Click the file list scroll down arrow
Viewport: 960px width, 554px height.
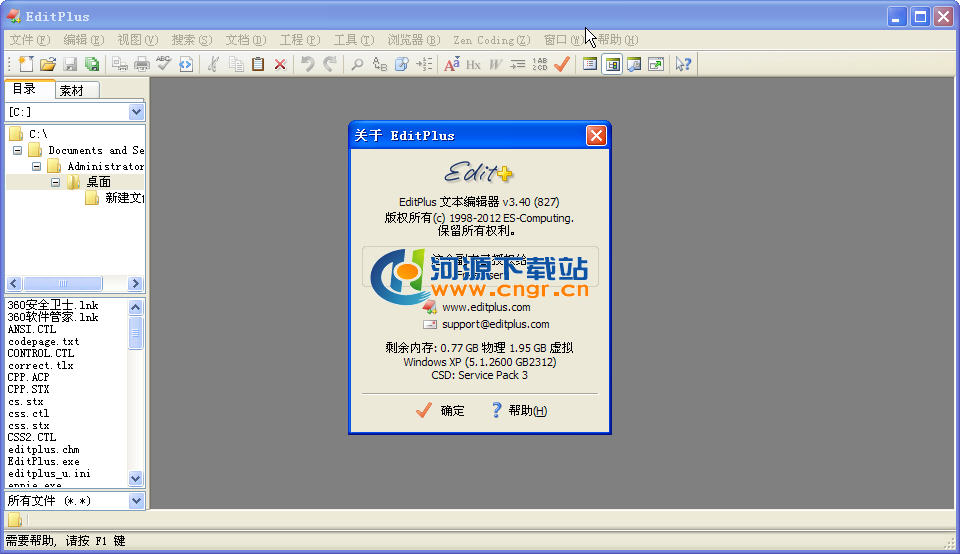135,478
